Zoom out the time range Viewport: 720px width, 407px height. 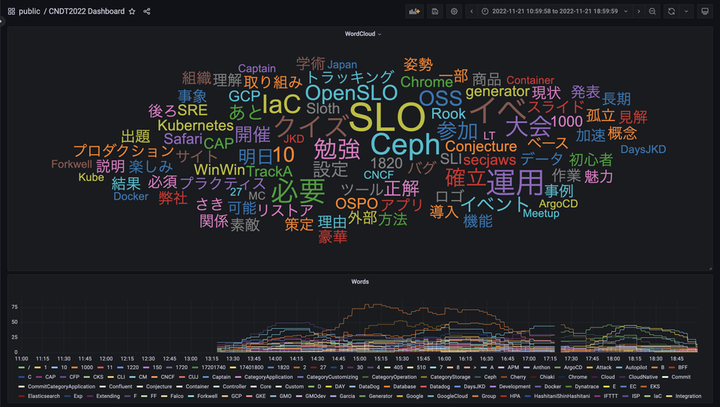[652, 11]
